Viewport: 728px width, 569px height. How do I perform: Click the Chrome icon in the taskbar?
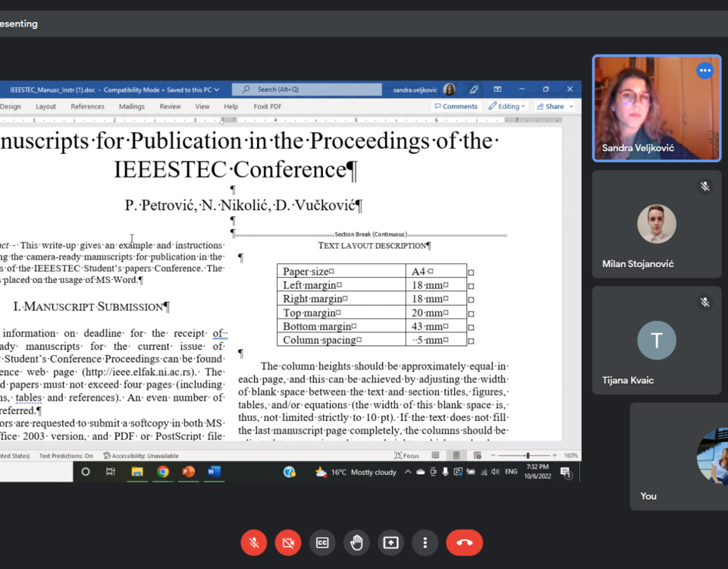pos(163,472)
